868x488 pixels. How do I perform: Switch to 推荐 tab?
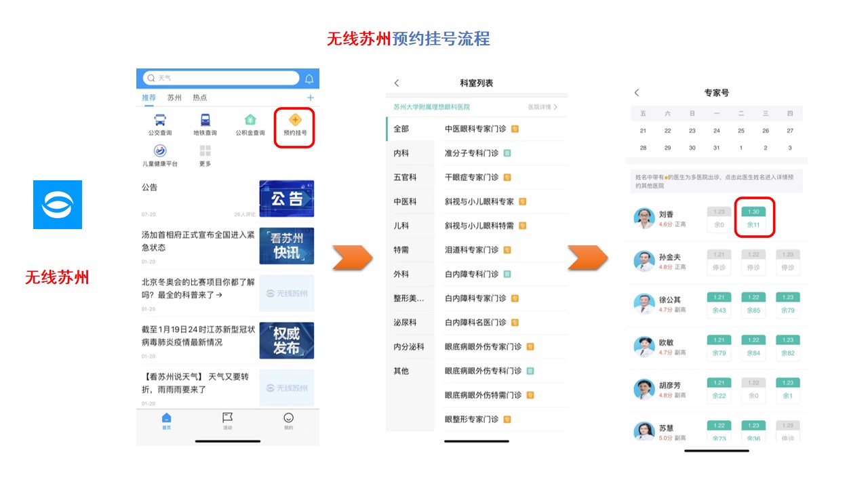click(149, 98)
